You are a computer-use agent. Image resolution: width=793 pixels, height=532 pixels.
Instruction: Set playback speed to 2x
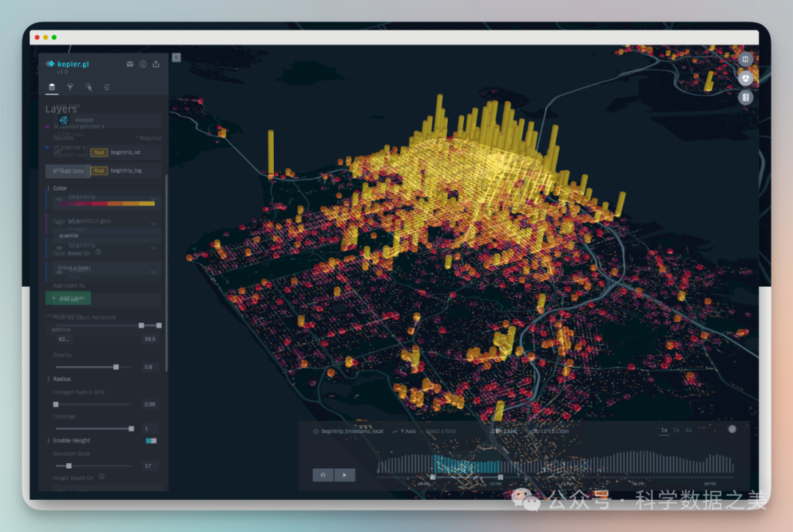click(676, 430)
